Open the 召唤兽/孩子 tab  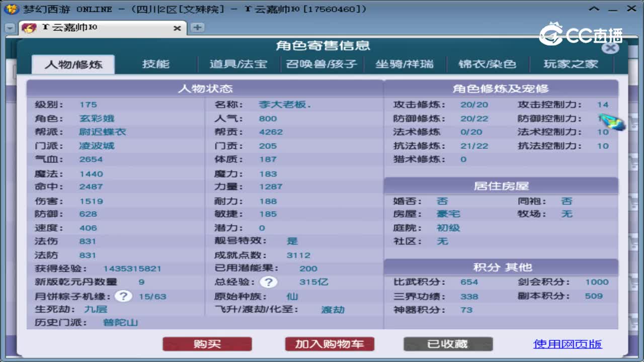click(321, 64)
